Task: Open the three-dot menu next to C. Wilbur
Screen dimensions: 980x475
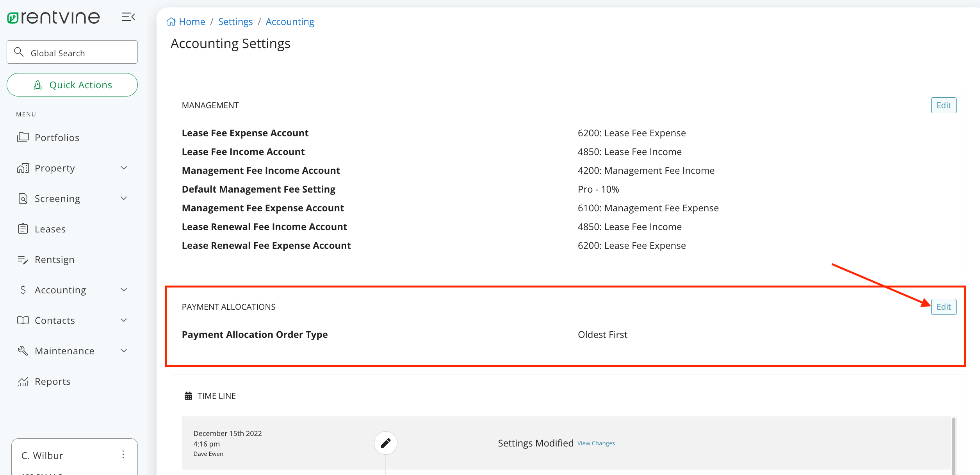Action: [123, 455]
